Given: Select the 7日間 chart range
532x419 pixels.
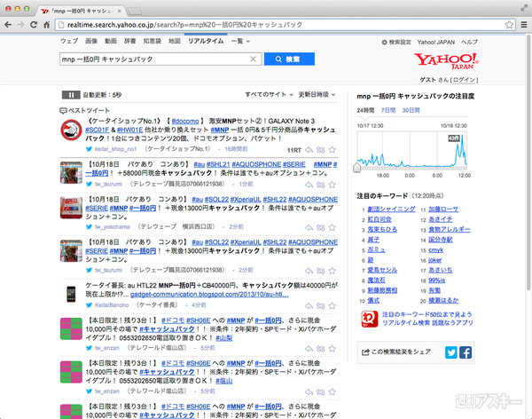Looking at the screenshot, I should [x=388, y=110].
